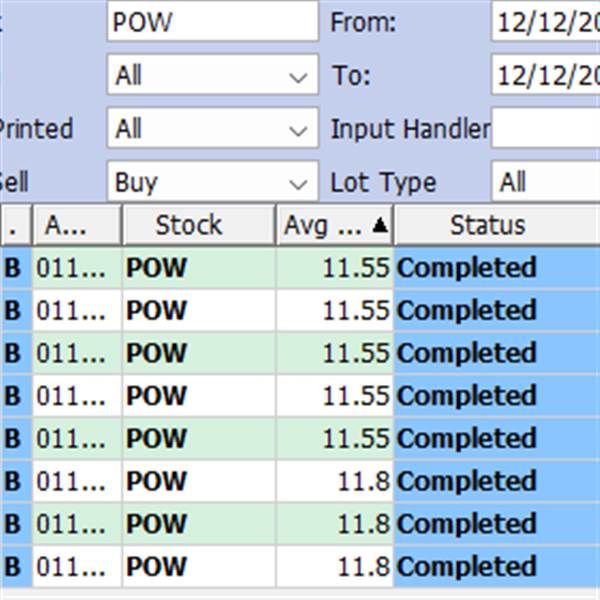Sort orders by the Stock column header

[188, 226]
